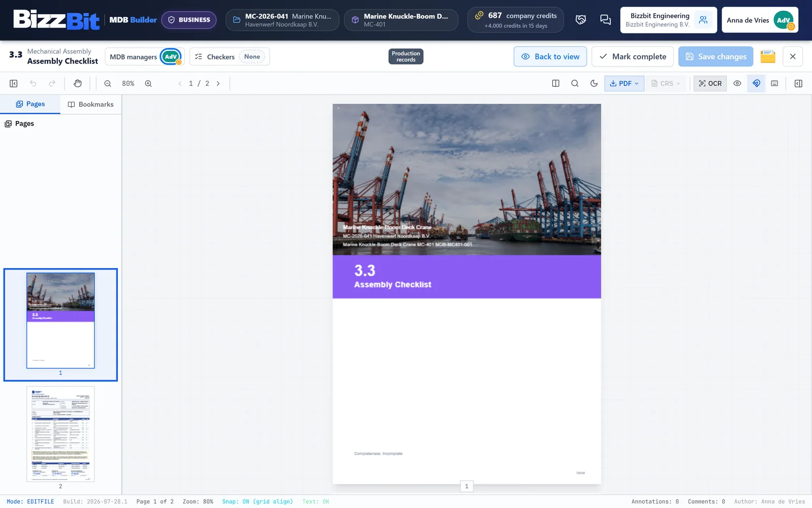The height and width of the screenshot is (508, 812).
Task: Open the chat messages icon
Action: click(x=605, y=20)
